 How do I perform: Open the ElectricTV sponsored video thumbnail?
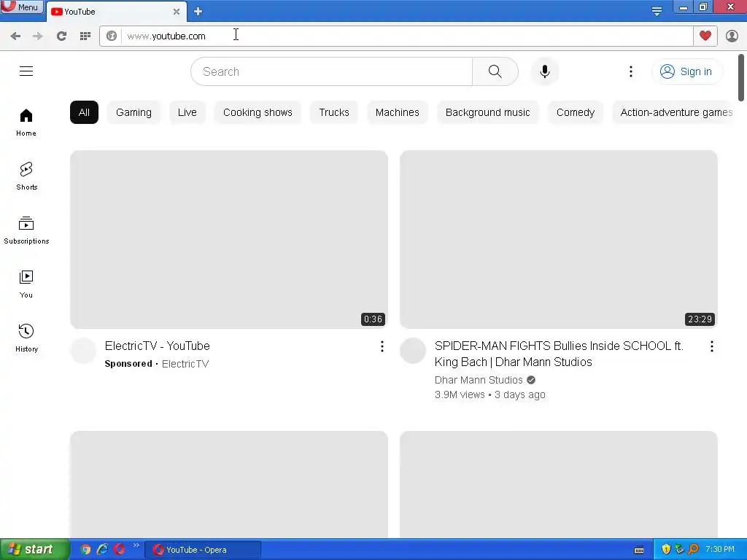point(228,239)
